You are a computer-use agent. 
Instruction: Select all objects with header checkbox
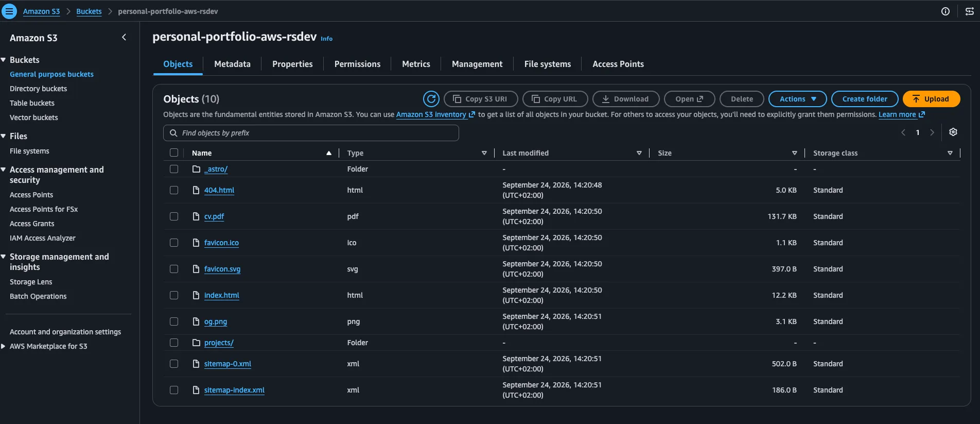click(x=174, y=152)
